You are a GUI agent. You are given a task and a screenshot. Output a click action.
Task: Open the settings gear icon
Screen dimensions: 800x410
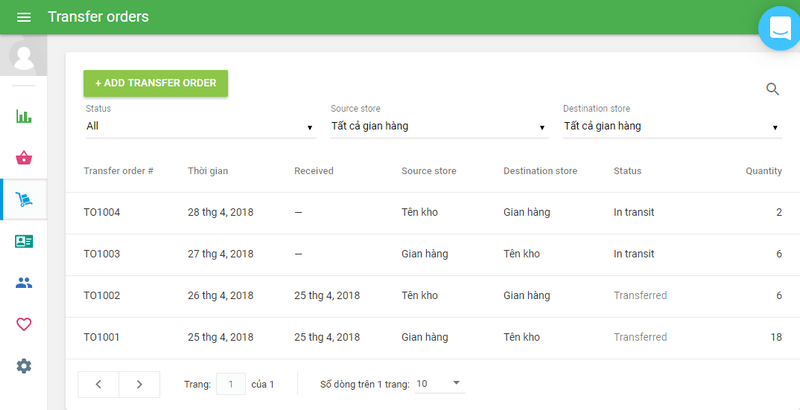coord(24,366)
